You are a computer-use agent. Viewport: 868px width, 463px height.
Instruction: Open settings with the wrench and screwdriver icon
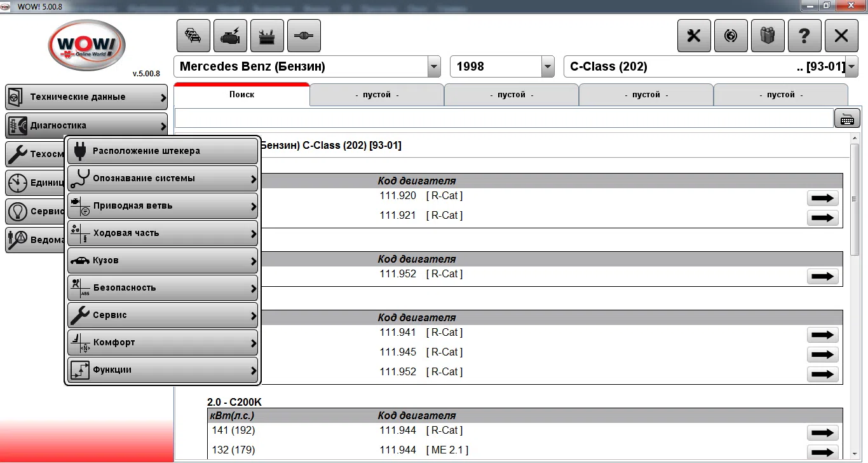coord(694,35)
